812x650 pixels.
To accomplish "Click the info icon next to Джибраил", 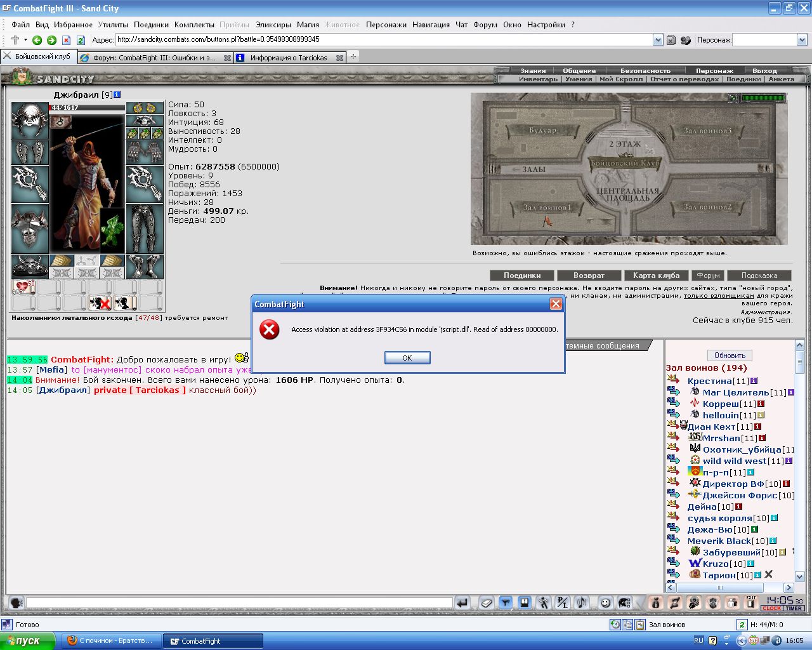I will click(x=117, y=95).
